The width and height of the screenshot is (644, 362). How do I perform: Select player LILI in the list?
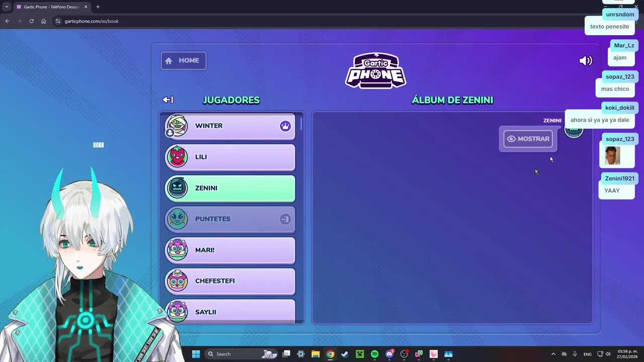pyautogui.click(x=230, y=157)
